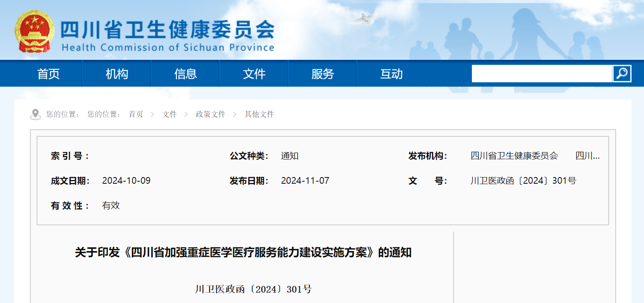Go to 政策文件 in the breadcrumb
This screenshot has width=644, height=303.
tap(211, 114)
